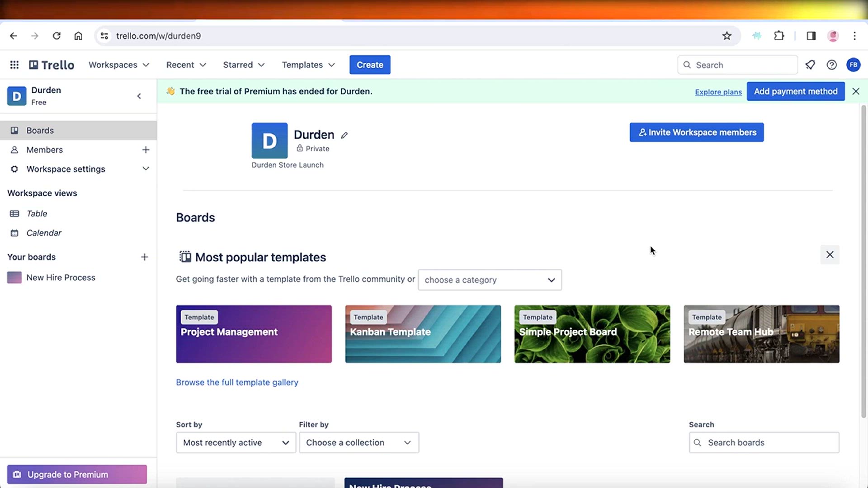Open the Templates dropdown menu

[x=308, y=65]
